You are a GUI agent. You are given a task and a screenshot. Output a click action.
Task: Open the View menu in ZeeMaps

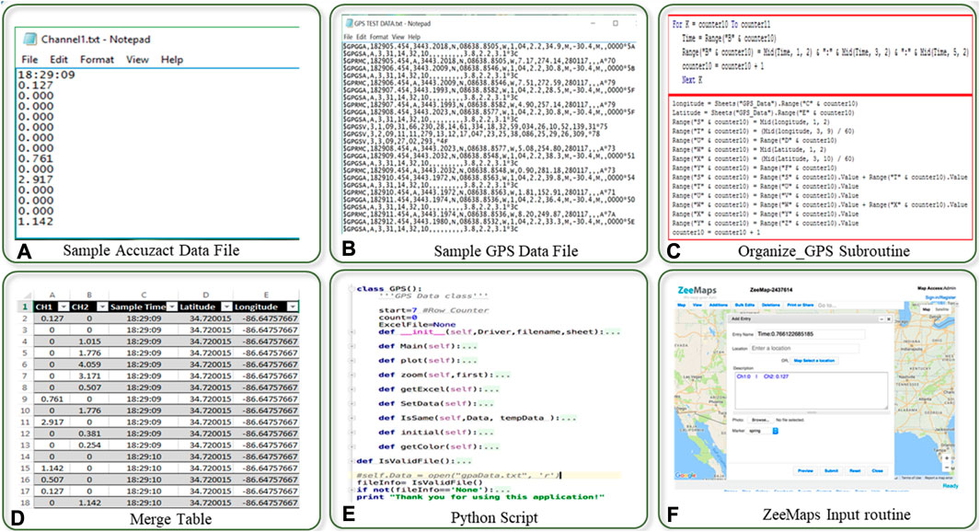coord(698,305)
